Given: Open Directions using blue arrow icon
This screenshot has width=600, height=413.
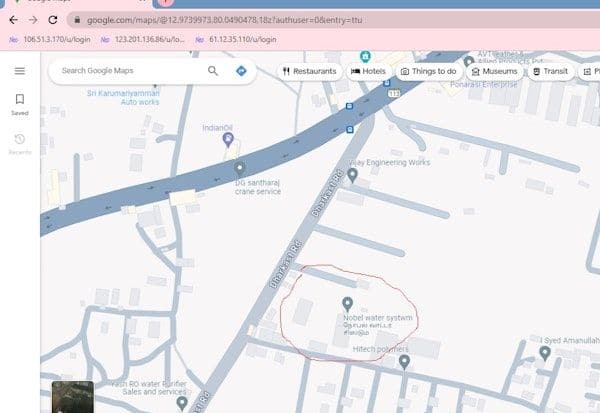Looking at the screenshot, I should pyautogui.click(x=241, y=71).
